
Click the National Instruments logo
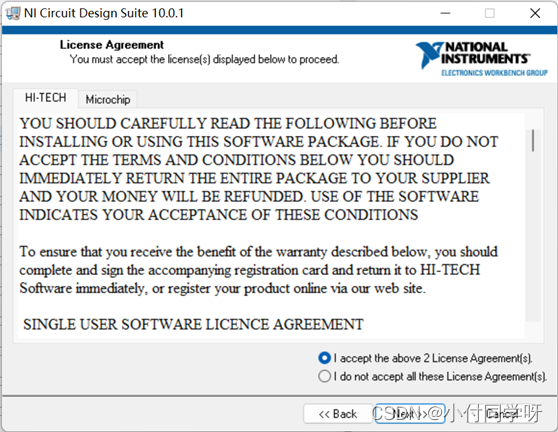481,59
